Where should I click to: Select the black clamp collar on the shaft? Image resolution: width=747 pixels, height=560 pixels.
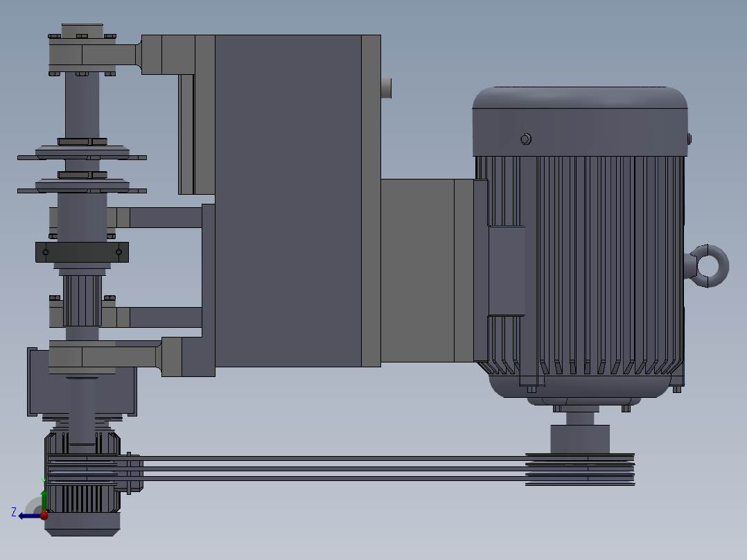pos(82,252)
